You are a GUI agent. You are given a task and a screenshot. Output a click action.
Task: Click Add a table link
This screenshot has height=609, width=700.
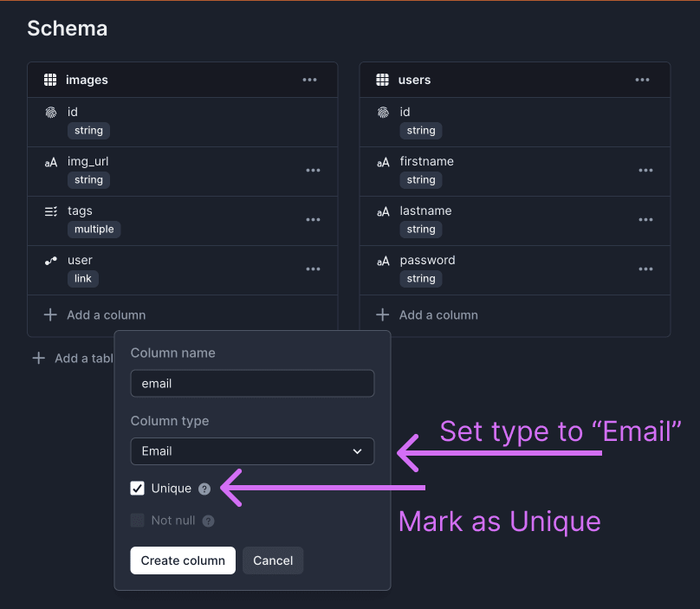74,358
